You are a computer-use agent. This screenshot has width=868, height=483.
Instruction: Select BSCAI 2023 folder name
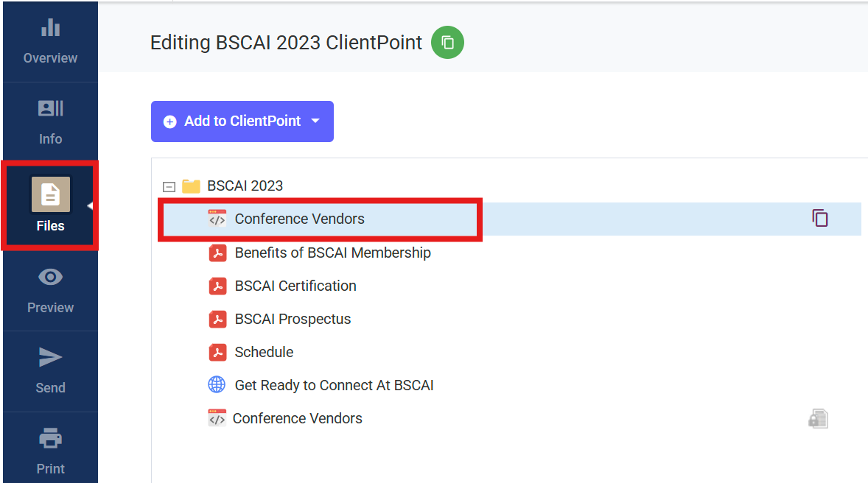coord(245,186)
